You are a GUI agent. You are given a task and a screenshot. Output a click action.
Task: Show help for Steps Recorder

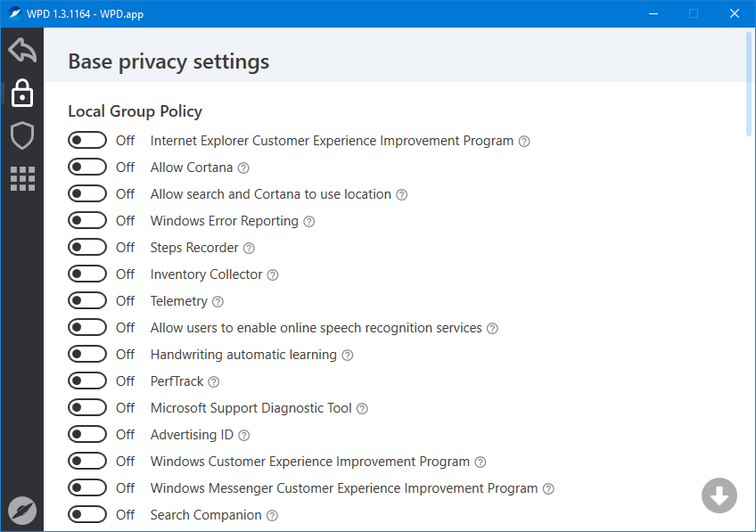tap(249, 248)
